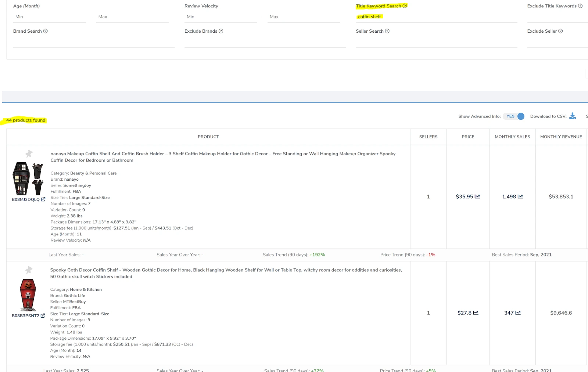Show sales chart for 347 monthly sales
588x372 pixels.
[518, 313]
